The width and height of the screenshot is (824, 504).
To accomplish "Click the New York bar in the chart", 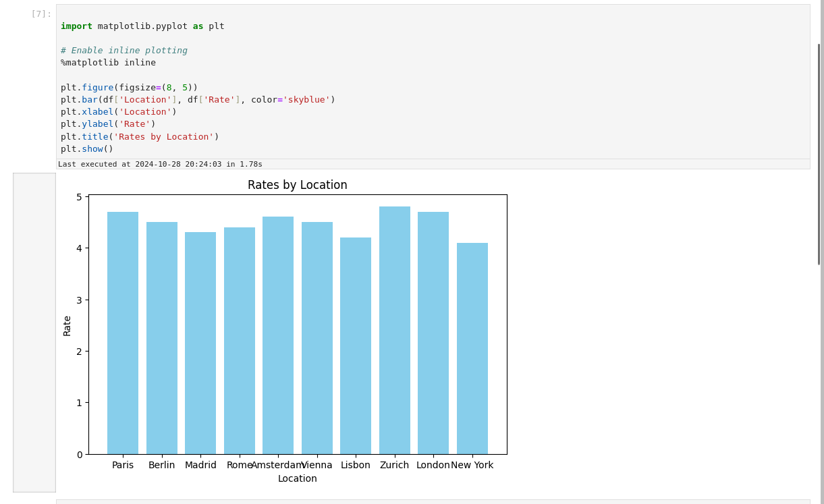I will (x=472, y=348).
